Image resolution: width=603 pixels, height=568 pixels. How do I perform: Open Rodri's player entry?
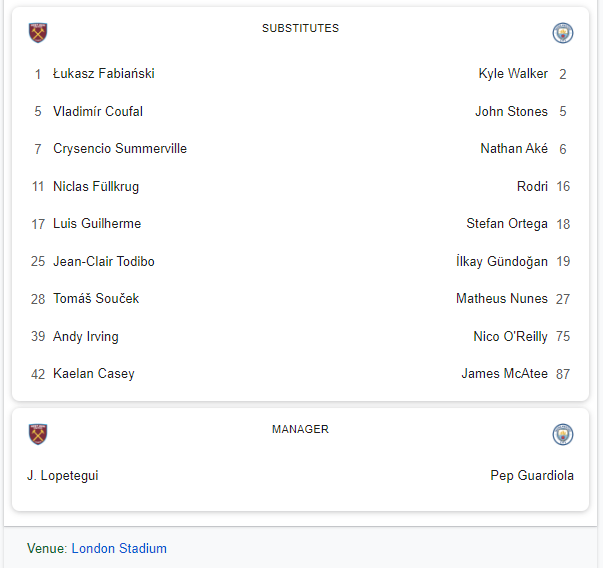click(x=532, y=186)
